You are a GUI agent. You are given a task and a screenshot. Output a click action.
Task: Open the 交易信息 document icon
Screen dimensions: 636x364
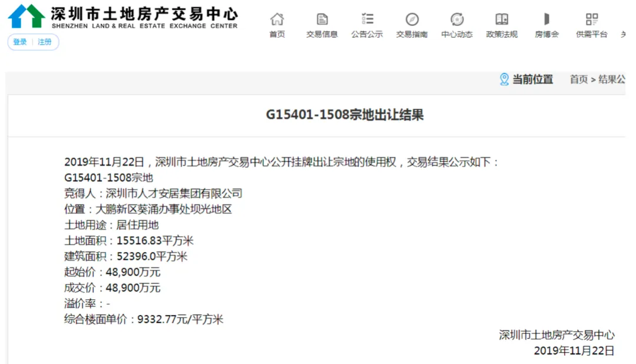click(322, 19)
